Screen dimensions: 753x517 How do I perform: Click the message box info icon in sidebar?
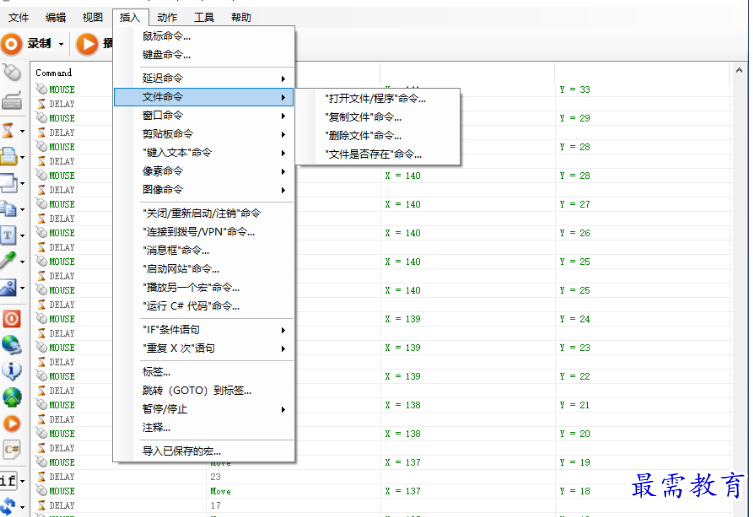[x=12, y=371]
